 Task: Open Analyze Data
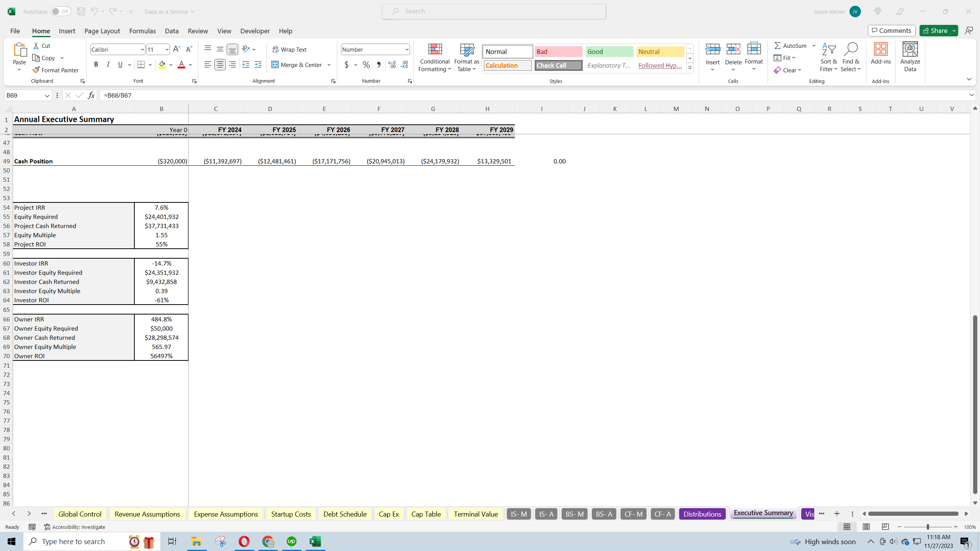coord(910,57)
